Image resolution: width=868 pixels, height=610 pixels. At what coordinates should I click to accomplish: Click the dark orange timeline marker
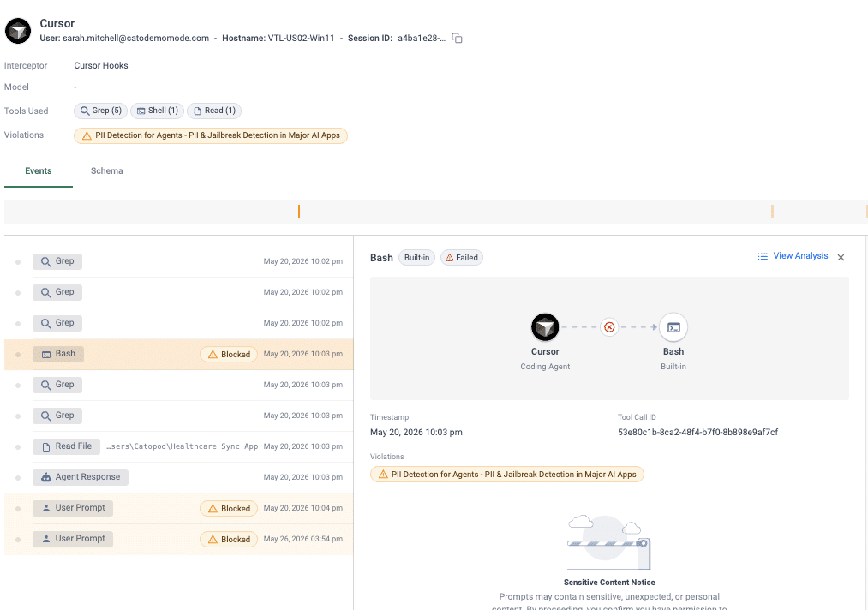[x=299, y=212]
